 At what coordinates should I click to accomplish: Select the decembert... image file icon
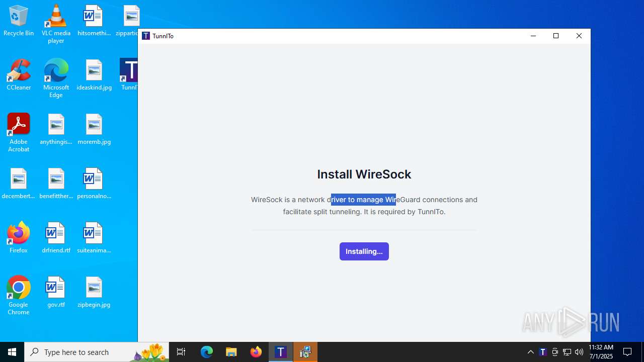coord(19,184)
